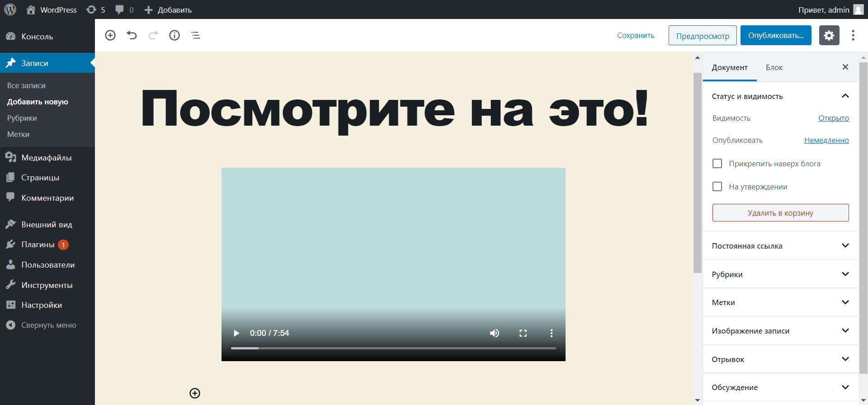Toggle the settings gear sidebar button
The width and height of the screenshot is (868, 405).
click(829, 35)
